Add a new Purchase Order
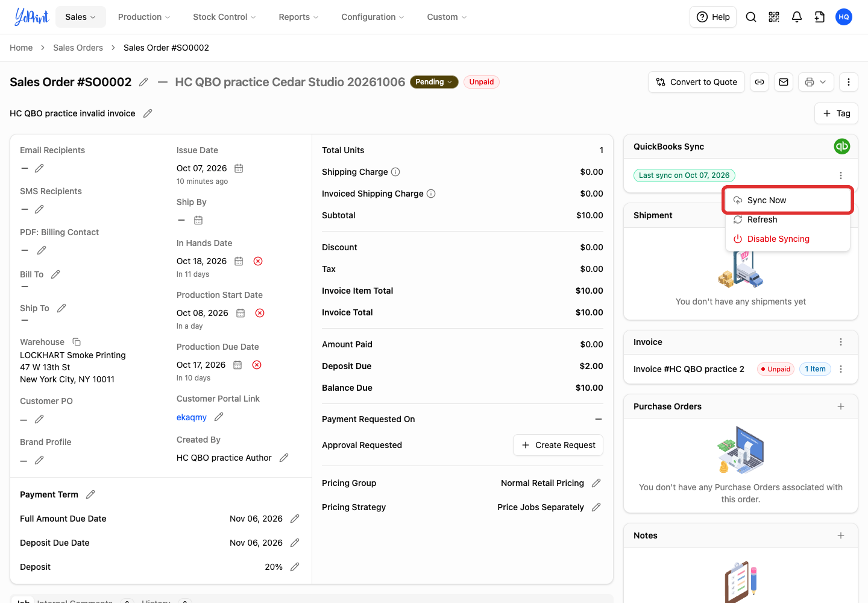Screen dimensions: 868x603 (x=841, y=406)
